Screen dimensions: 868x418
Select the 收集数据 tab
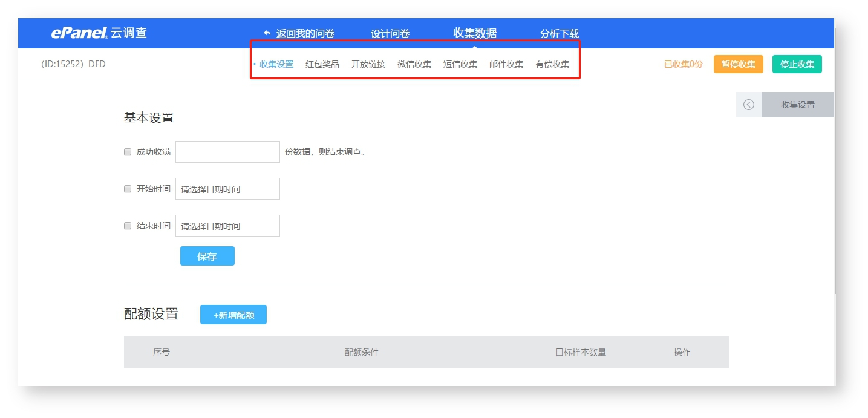coord(475,33)
